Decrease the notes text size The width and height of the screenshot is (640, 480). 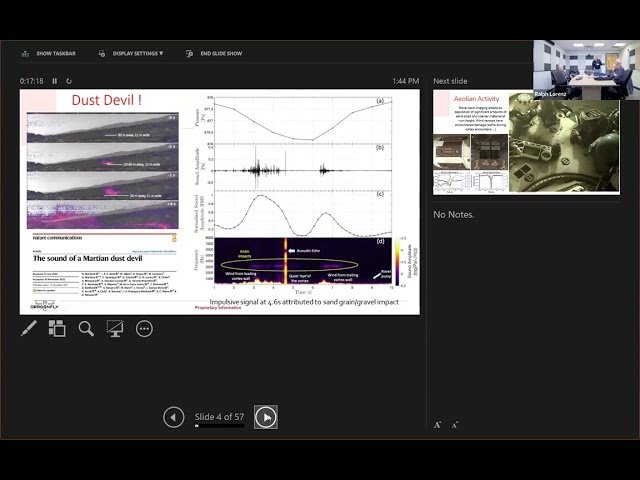[454, 425]
